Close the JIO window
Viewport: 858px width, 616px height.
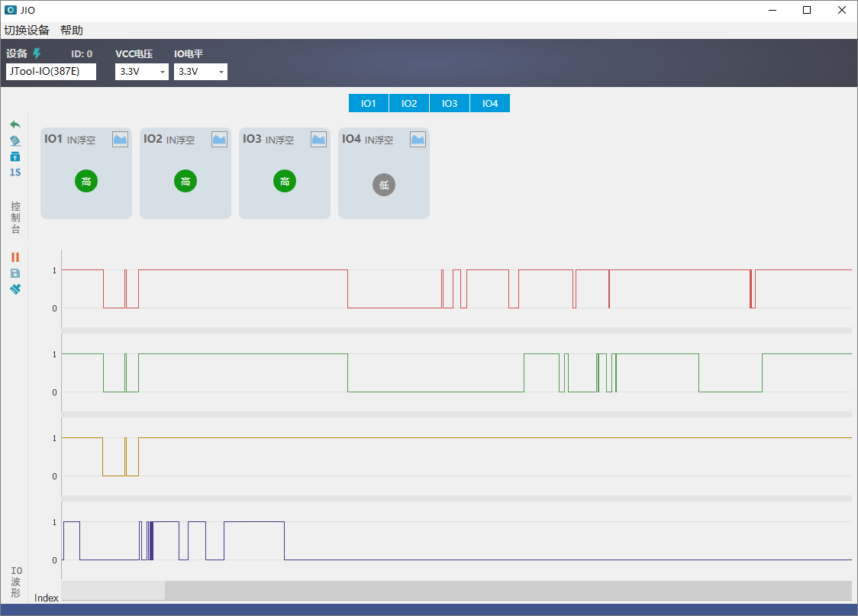coord(841,11)
